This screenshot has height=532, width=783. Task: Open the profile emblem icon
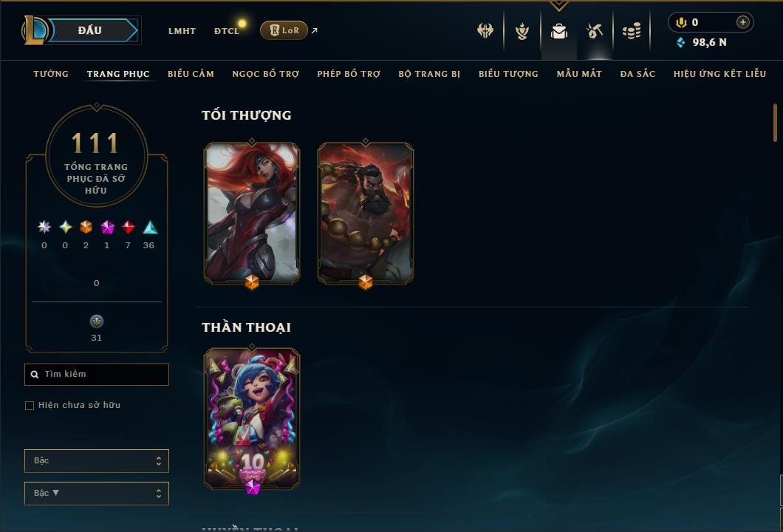(x=522, y=31)
